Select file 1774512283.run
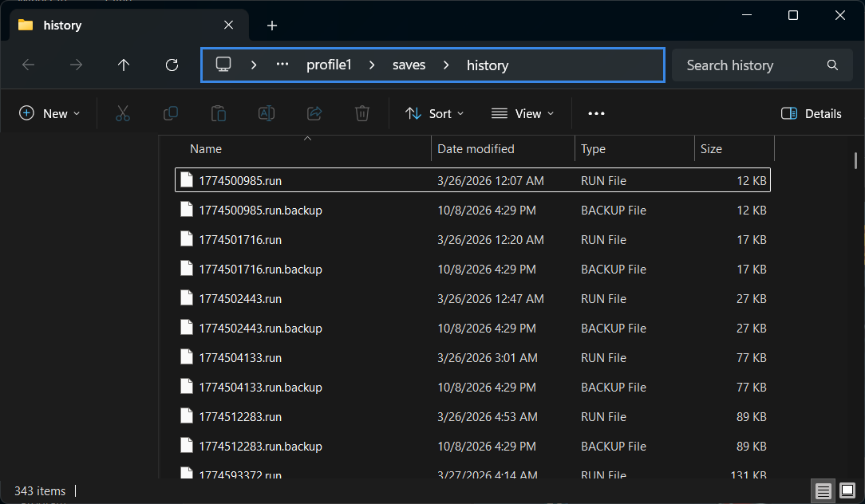This screenshot has height=504, width=865. coord(472,416)
